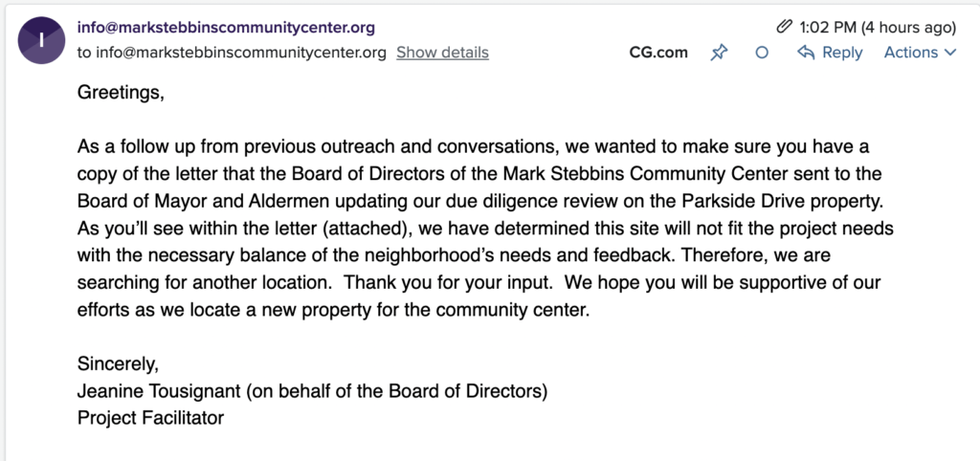Select the sender address in bold

coord(226,28)
